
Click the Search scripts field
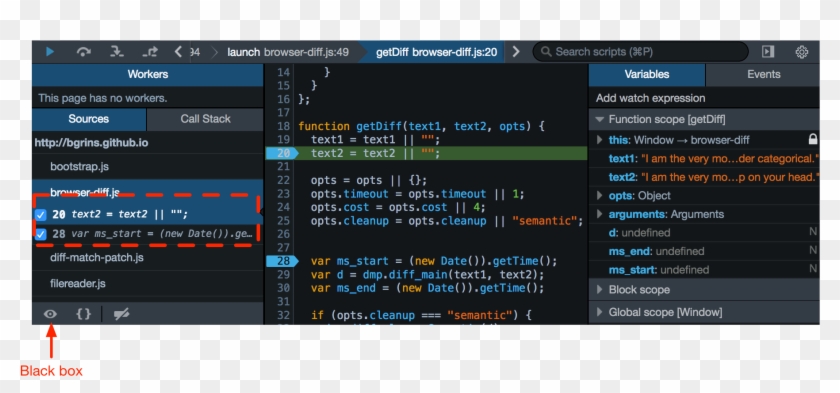[640, 52]
